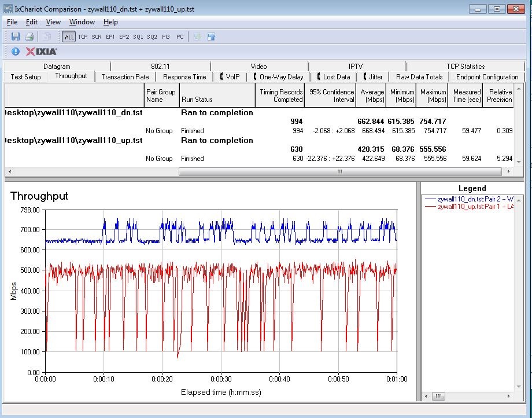Open the Edit menu
The width and height of the screenshot is (532, 418).
click(x=32, y=22)
